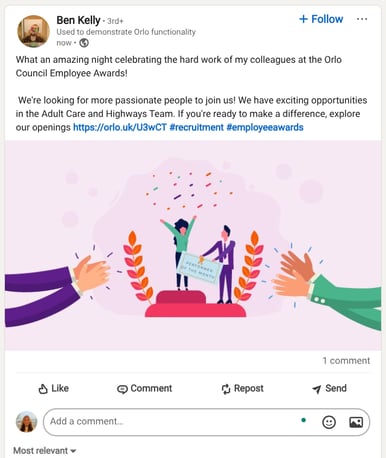The image size is (386, 458).
Task: Click the #employeeawards hashtag
Action: coord(265,127)
